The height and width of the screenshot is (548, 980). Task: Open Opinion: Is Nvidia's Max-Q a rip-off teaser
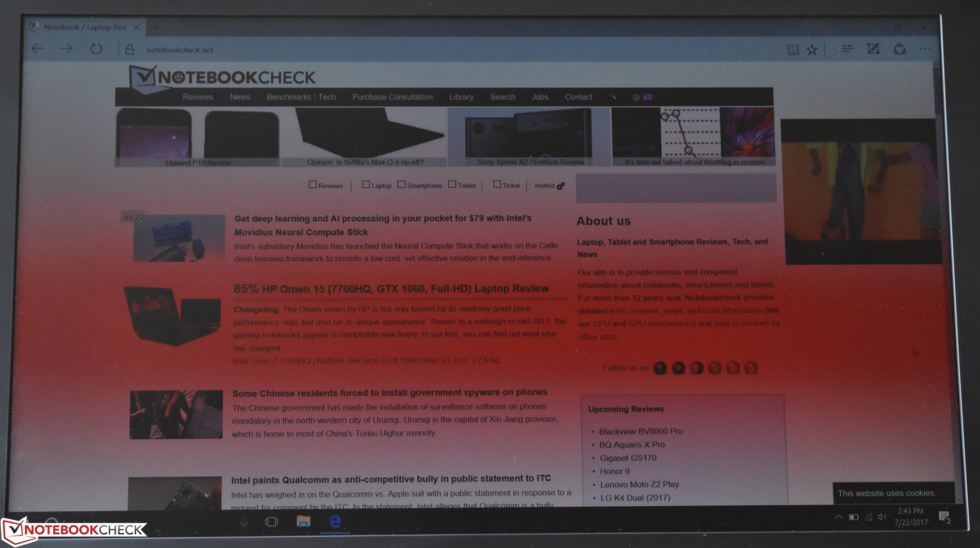(x=365, y=137)
